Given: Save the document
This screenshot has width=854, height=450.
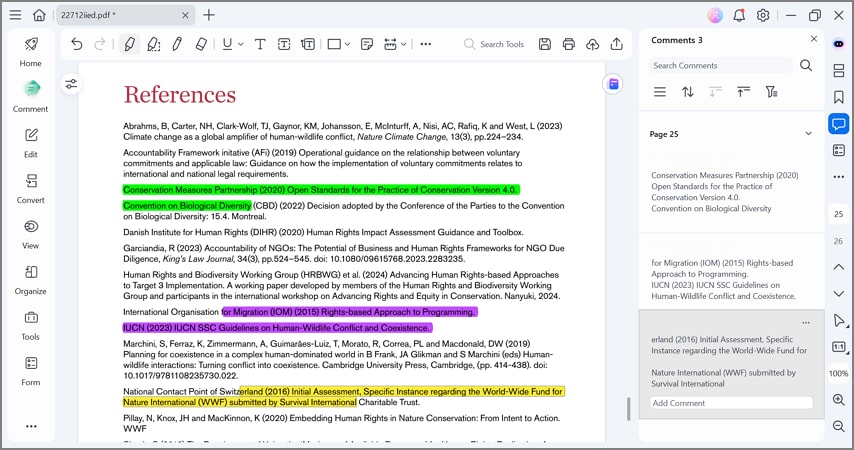Looking at the screenshot, I should (545, 44).
